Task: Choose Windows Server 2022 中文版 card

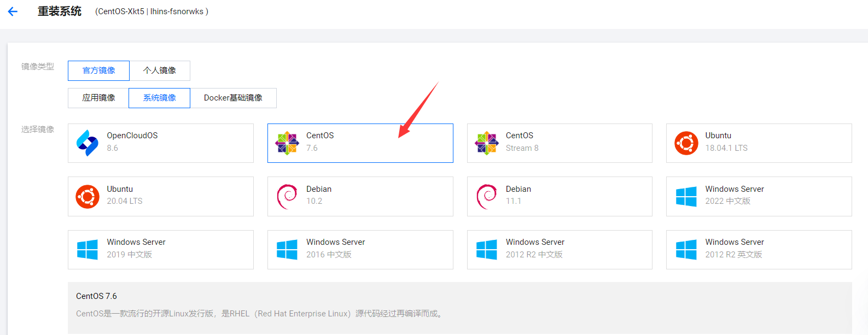Action: [x=759, y=196]
